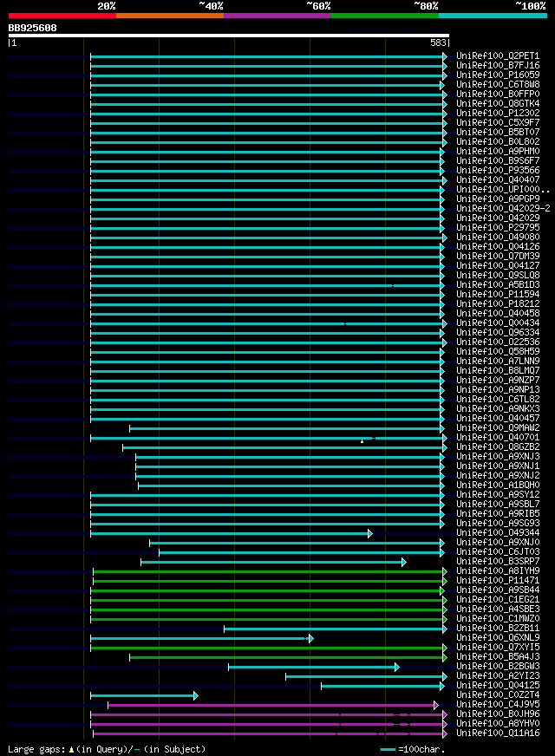Click the UniRef100_B0JH96 label
This screenshot has height=756, width=555.
pos(498,714)
